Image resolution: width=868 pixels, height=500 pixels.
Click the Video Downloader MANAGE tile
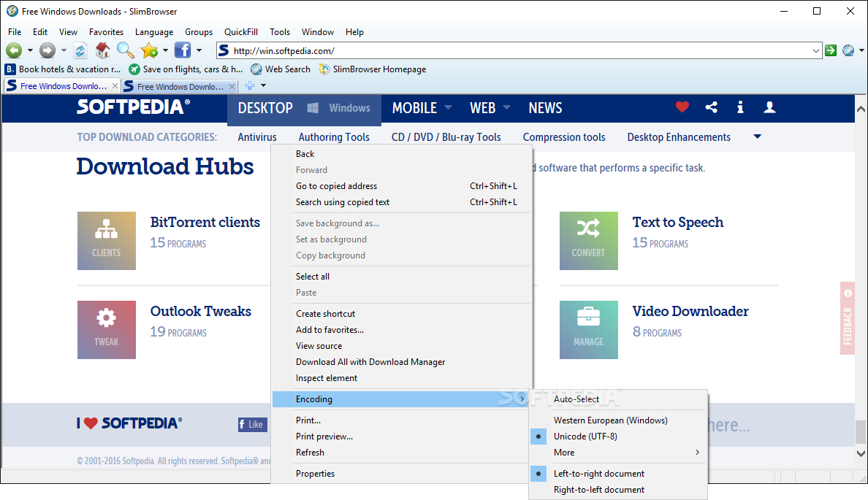tap(588, 330)
